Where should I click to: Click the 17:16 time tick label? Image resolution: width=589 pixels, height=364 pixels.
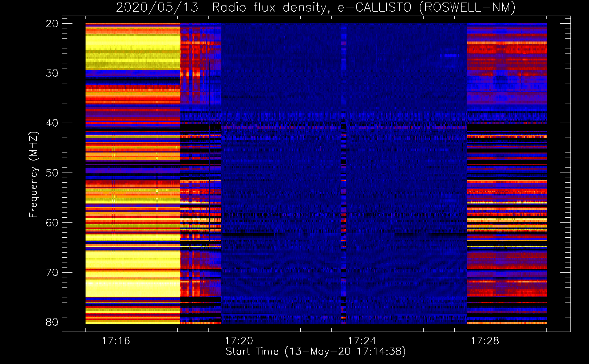(116, 341)
